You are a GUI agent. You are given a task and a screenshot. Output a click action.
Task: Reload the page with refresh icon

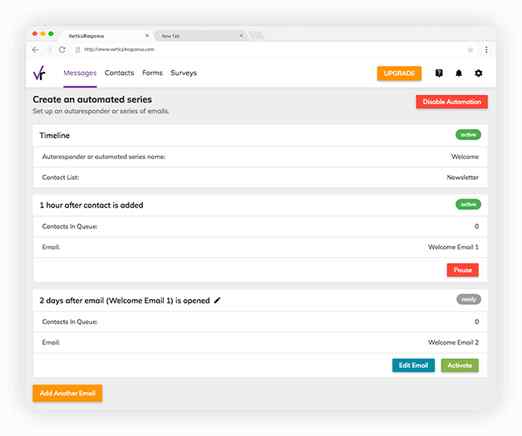point(62,50)
